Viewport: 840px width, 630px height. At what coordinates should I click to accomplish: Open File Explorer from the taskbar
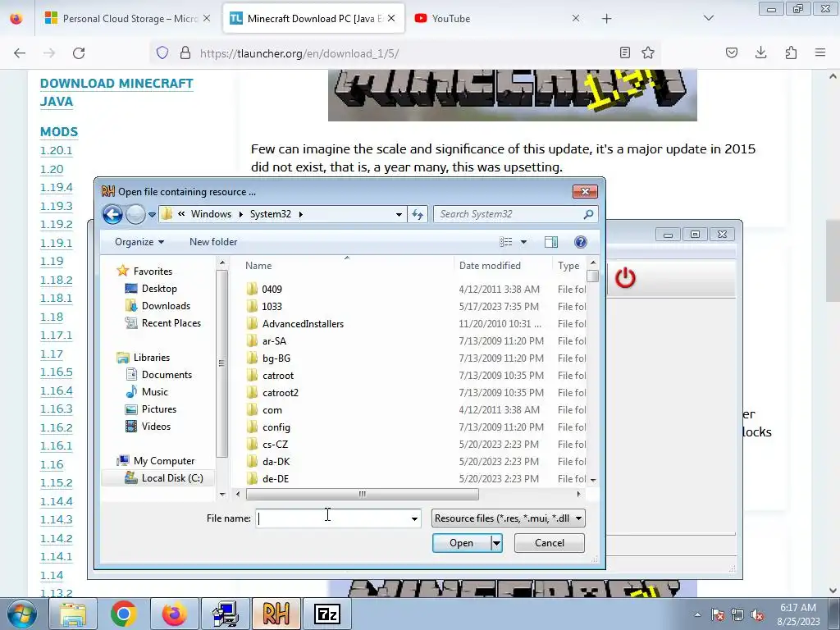tap(73, 614)
